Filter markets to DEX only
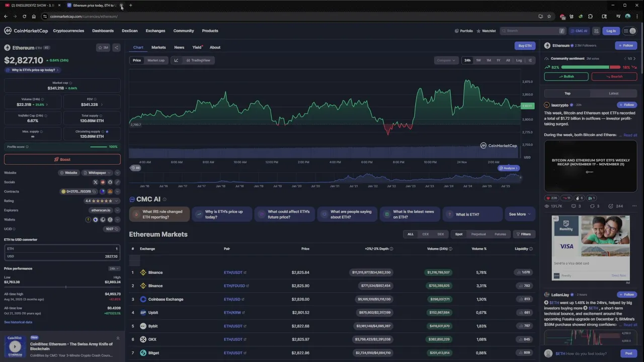 (441, 234)
